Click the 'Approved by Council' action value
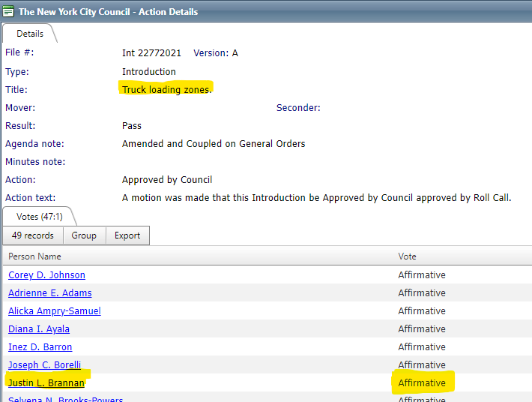The image size is (532, 402). (x=167, y=179)
